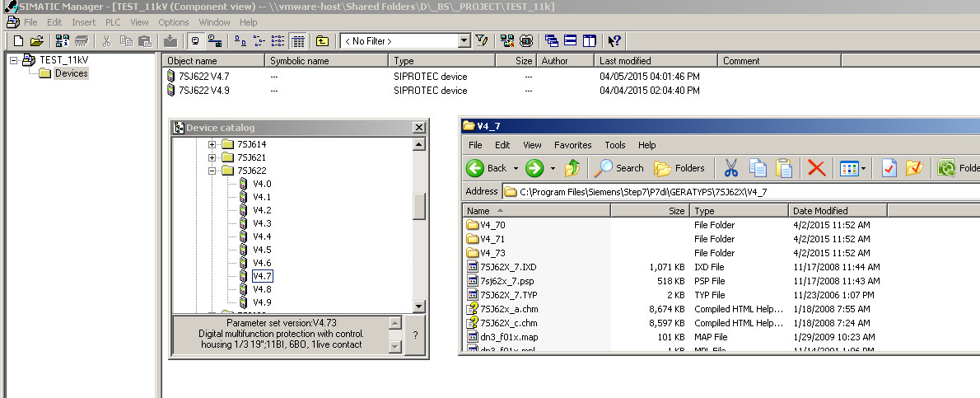Click the Device catalog scroll-down arrow

pyautogui.click(x=419, y=307)
